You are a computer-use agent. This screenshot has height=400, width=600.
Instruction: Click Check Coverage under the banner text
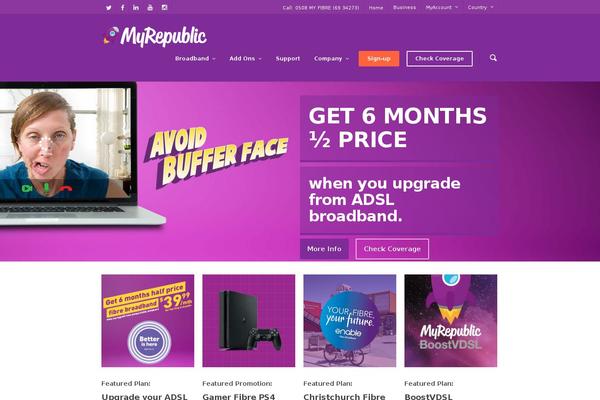pos(392,249)
